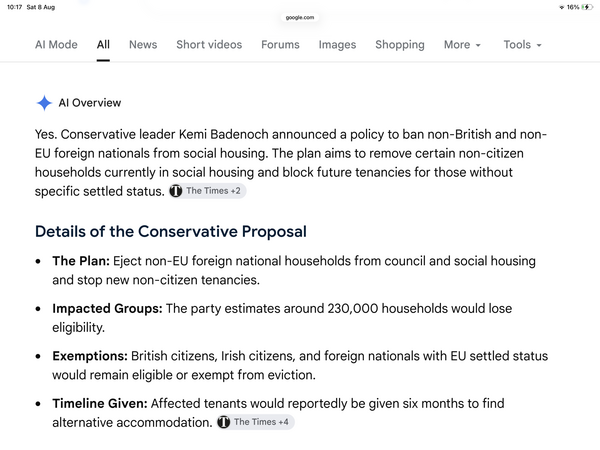
Task: Expand the Tools dropdown menu
Action: point(523,45)
